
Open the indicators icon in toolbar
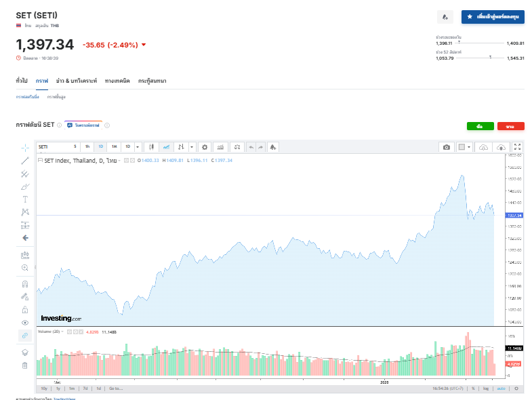(x=220, y=147)
